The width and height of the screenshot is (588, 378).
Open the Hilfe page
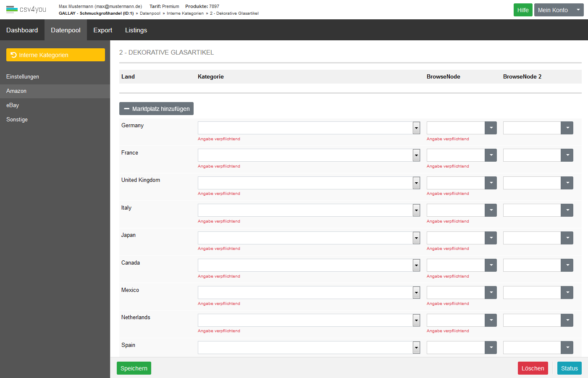pyautogui.click(x=523, y=10)
